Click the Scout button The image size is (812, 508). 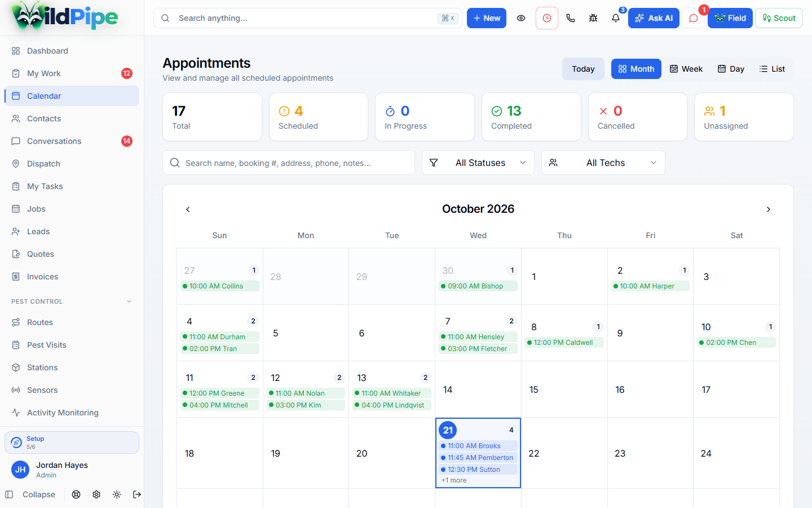pyautogui.click(x=779, y=18)
